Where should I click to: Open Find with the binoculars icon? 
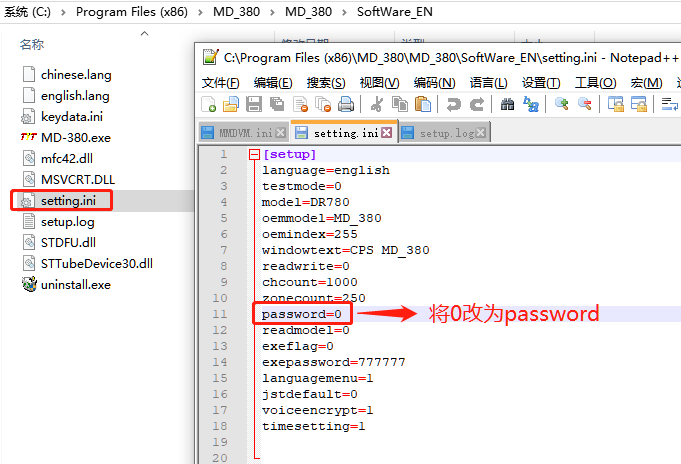[507, 104]
